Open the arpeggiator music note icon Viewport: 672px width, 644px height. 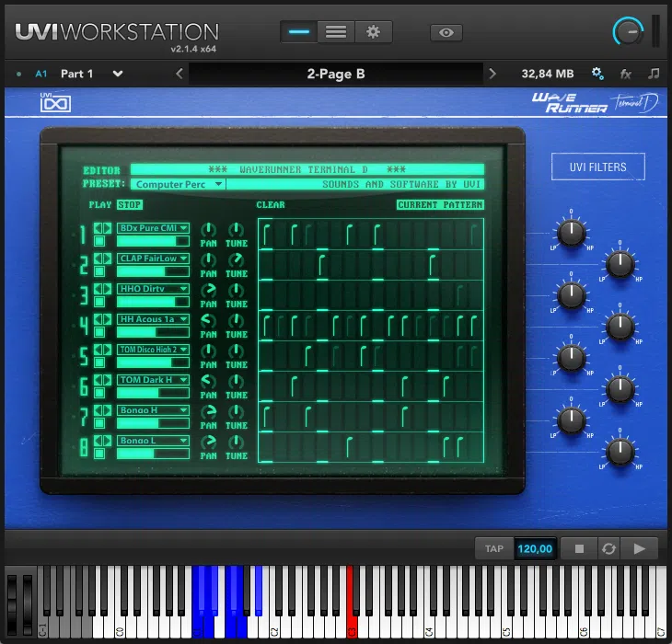click(654, 74)
